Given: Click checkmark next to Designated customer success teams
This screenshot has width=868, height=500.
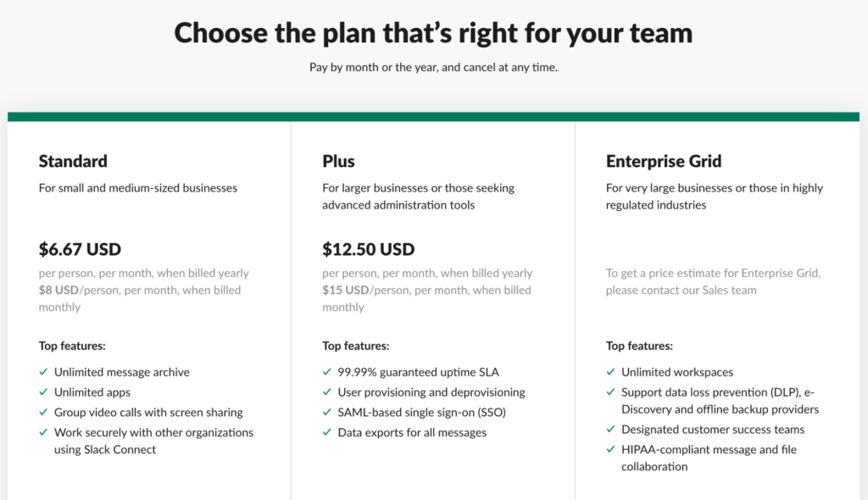Looking at the screenshot, I should point(610,429).
